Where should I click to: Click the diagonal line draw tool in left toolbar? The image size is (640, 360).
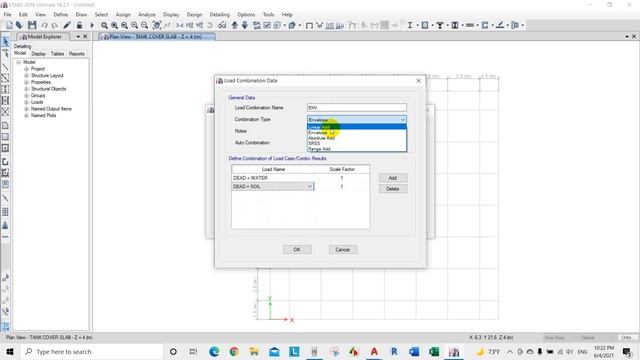[x=5, y=67]
